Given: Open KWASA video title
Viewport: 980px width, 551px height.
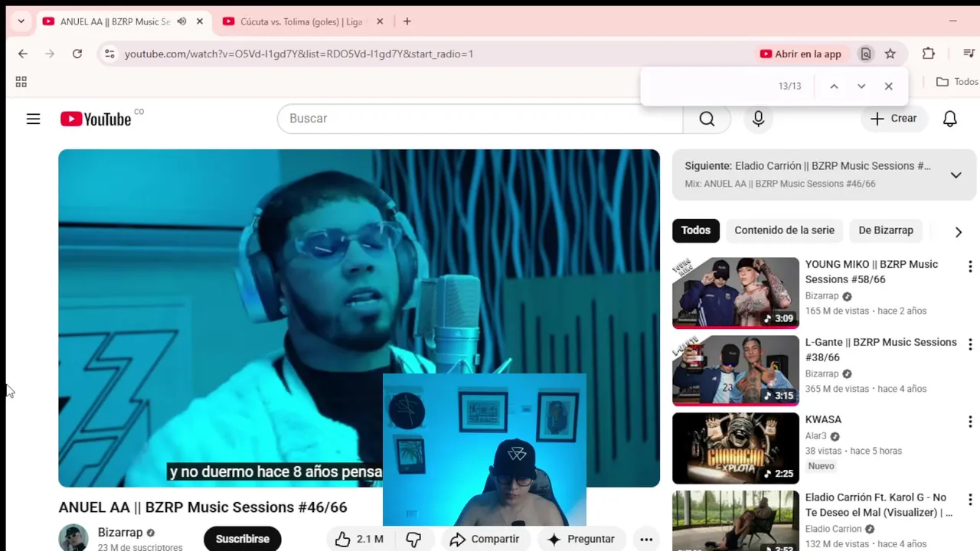Looking at the screenshot, I should pos(823,419).
